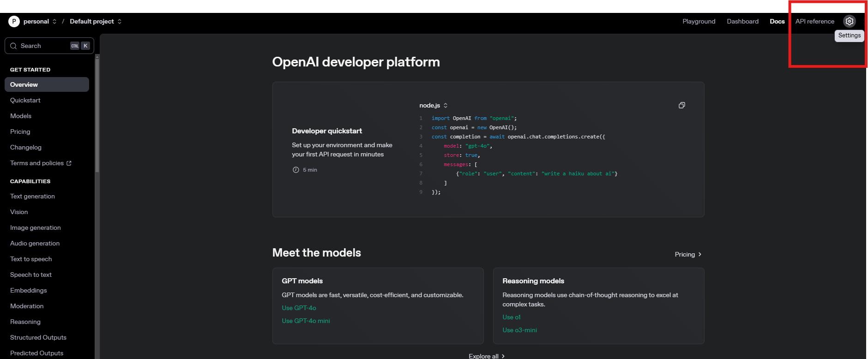Image resolution: width=868 pixels, height=359 pixels.
Task: Follow the Pricing link beside Meet the models
Action: click(x=688, y=254)
